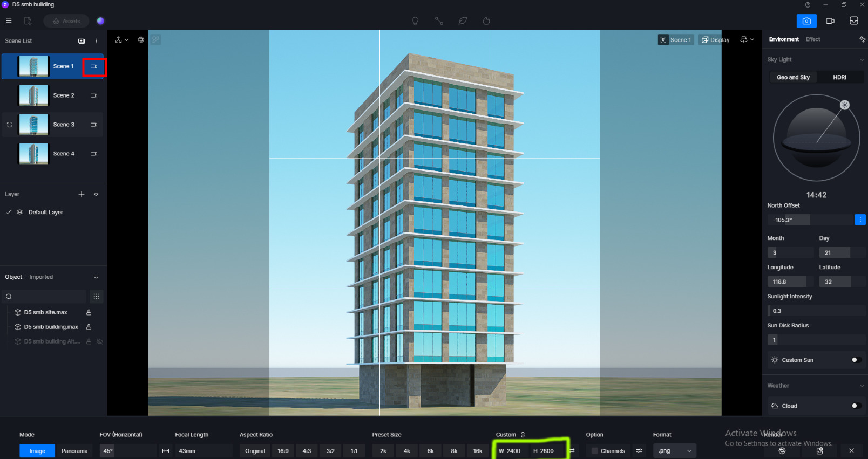Show hidden D5 smb building Alt object
The height and width of the screenshot is (459, 868).
point(100,341)
